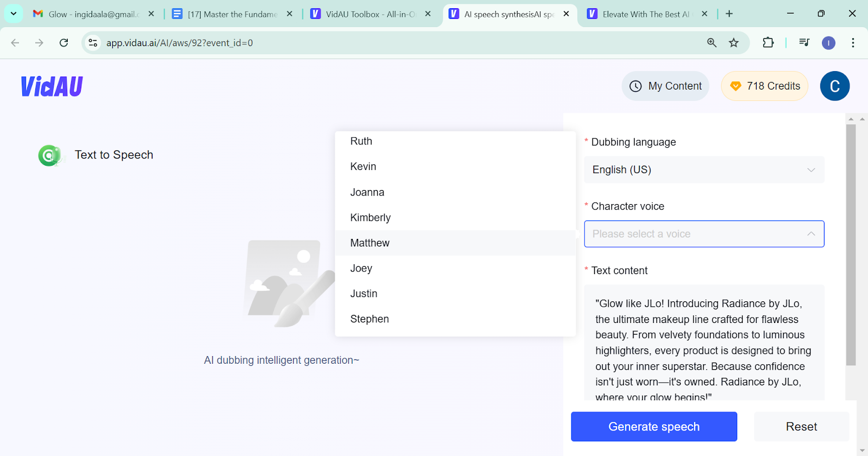Open the Dubbing language dropdown
This screenshot has height=456, width=868.
click(704, 169)
